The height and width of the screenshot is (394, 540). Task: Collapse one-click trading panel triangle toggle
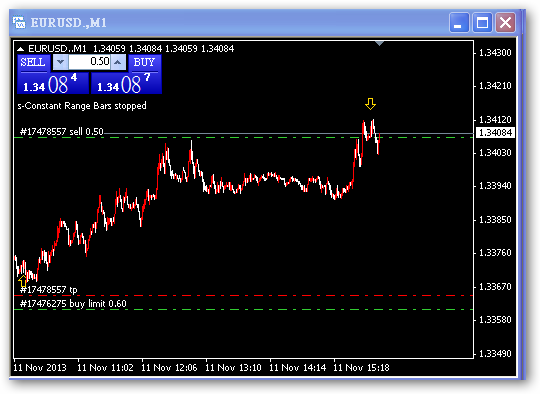pos(20,49)
